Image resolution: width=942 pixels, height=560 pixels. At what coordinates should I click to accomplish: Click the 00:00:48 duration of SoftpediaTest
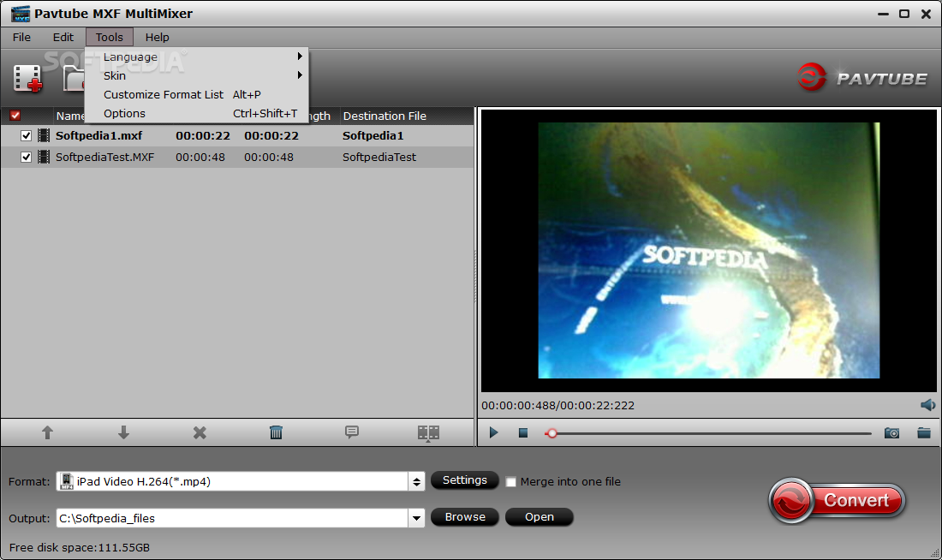pos(200,158)
